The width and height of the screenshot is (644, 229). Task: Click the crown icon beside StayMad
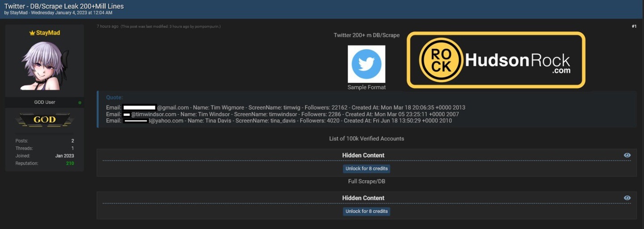point(32,33)
